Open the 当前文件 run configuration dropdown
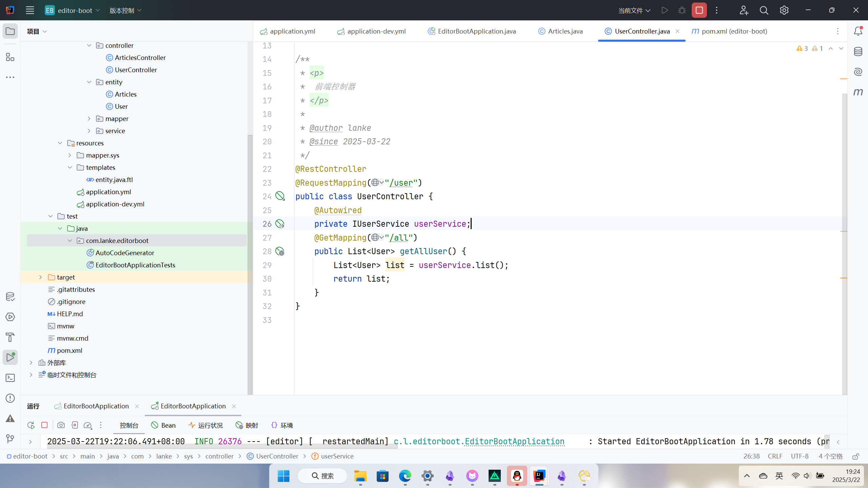Image resolution: width=868 pixels, height=488 pixels. 634,11
